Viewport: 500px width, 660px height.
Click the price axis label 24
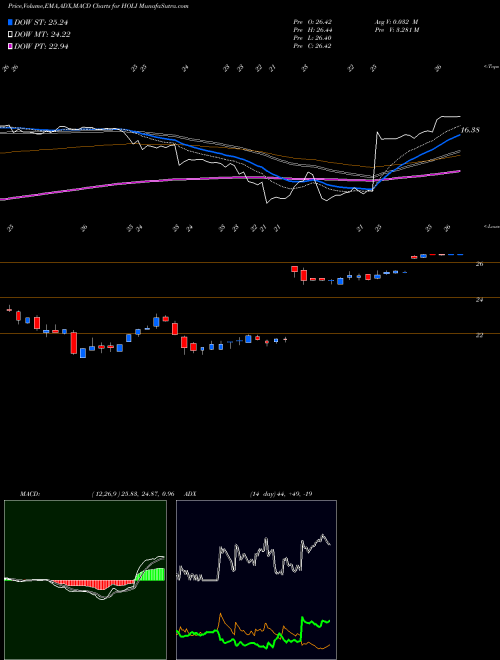480,300
